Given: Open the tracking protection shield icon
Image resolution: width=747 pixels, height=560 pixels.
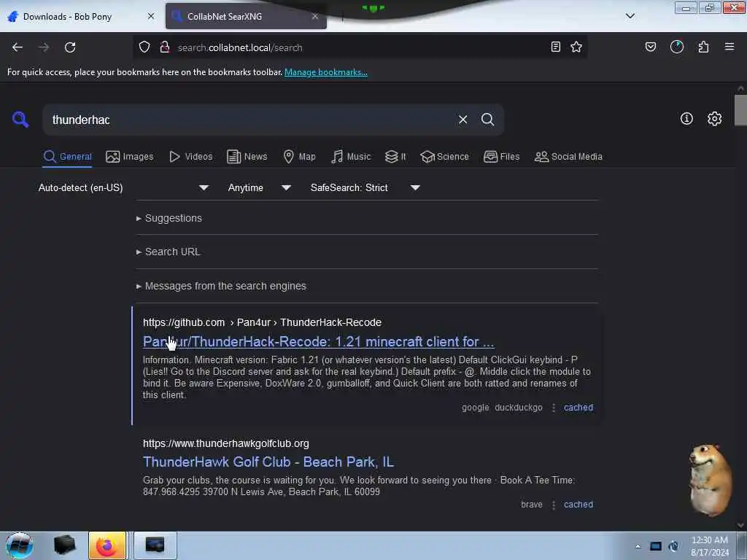Looking at the screenshot, I should (x=144, y=47).
